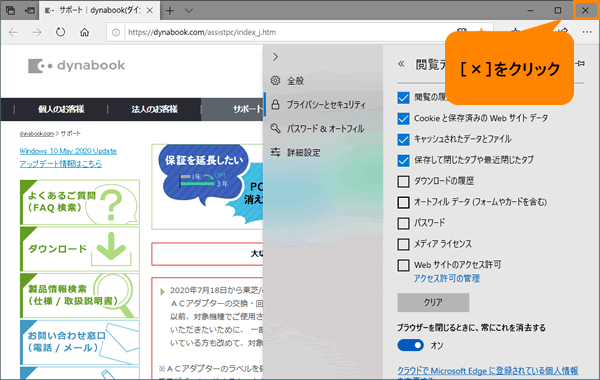Open the 個人のお客様 navigation tab
The image size is (600, 380).
click(61, 109)
